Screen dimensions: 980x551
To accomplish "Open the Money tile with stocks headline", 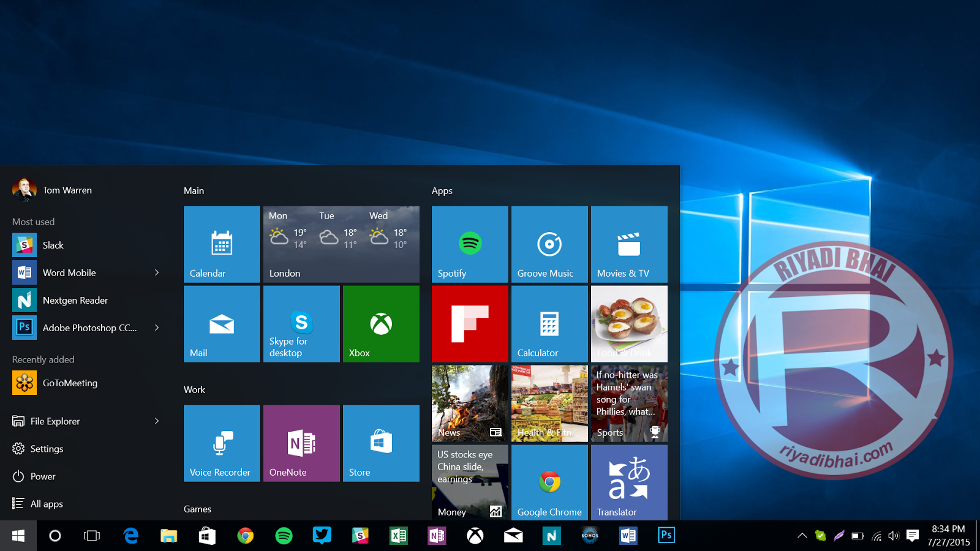I will click(x=470, y=482).
